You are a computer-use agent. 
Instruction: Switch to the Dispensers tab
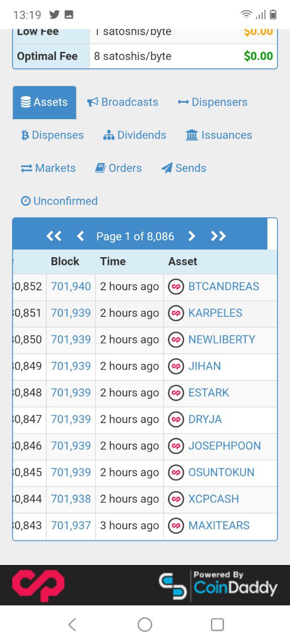(x=212, y=102)
